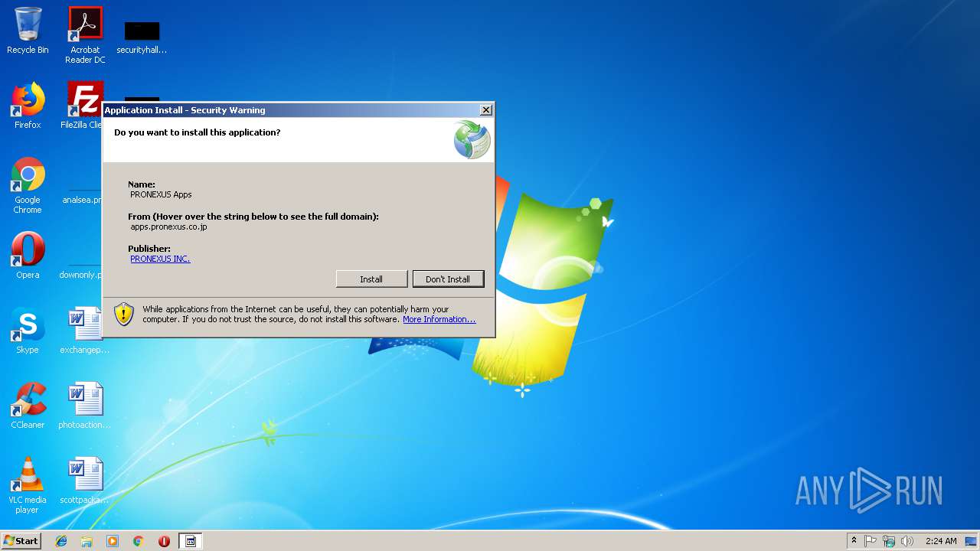This screenshot has width=980, height=551.
Task: Open the network tray icon
Action: click(x=889, y=541)
